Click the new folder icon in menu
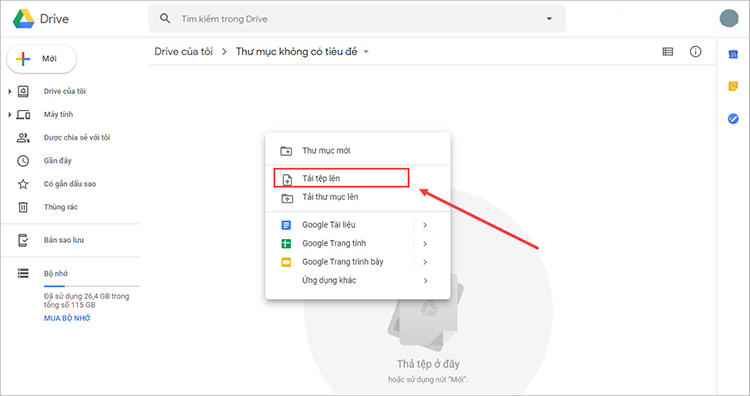750x396 pixels. pos(286,151)
